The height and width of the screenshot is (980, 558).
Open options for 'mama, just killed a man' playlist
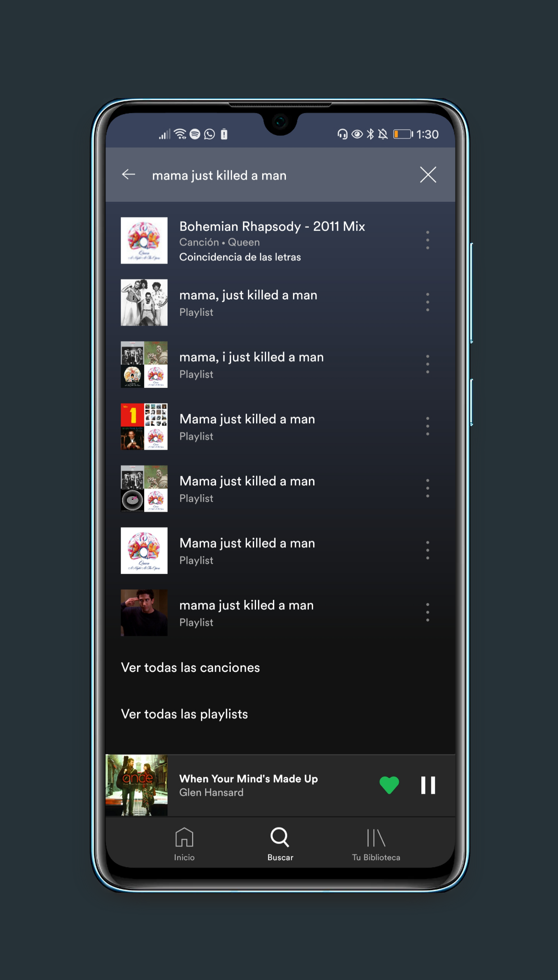click(x=427, y=302)
